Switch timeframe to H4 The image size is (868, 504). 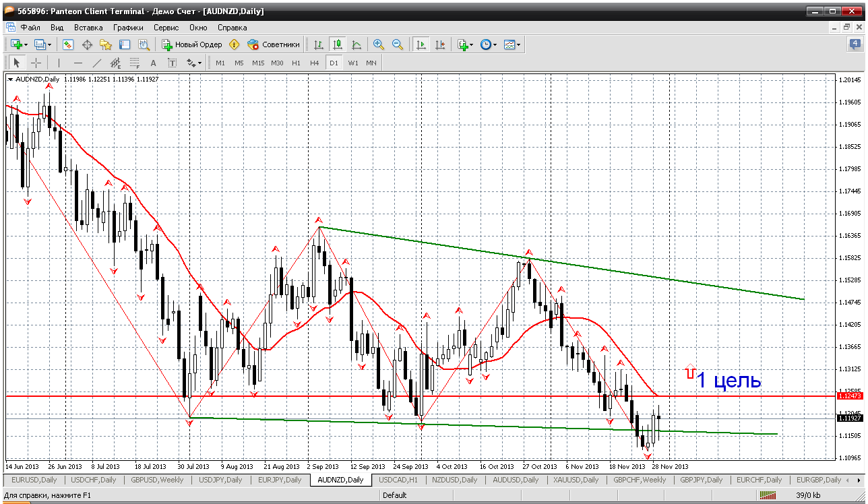[x=315, y=63]
